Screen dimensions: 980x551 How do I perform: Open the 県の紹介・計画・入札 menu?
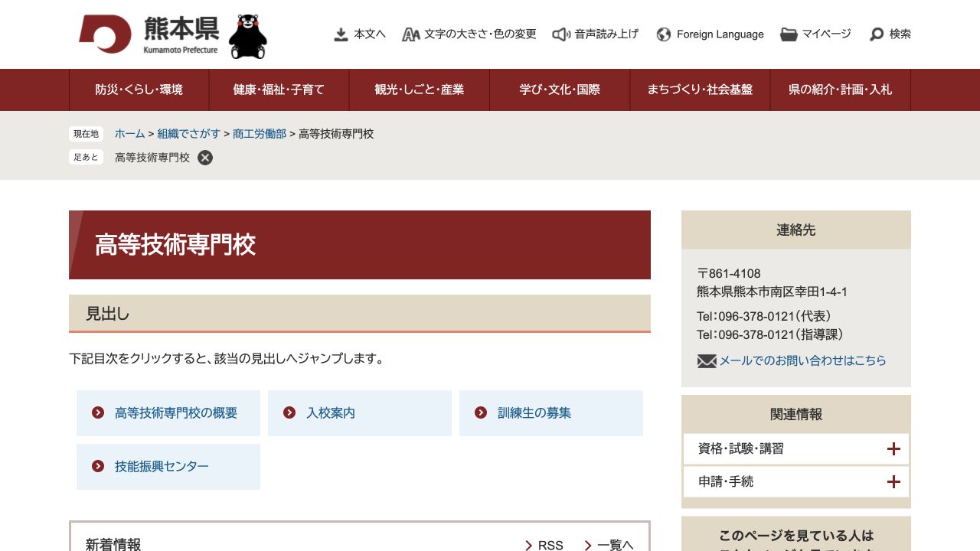[841, 90]
